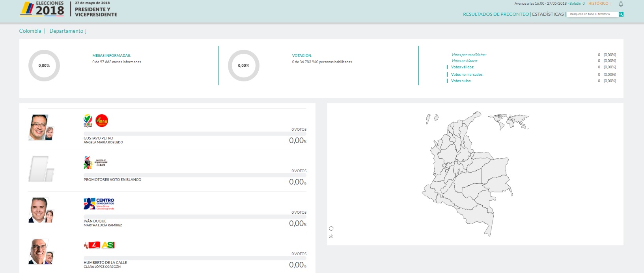The image size is (644, 273).
Task: Download the map using the download icon
Action: point(331,236)
